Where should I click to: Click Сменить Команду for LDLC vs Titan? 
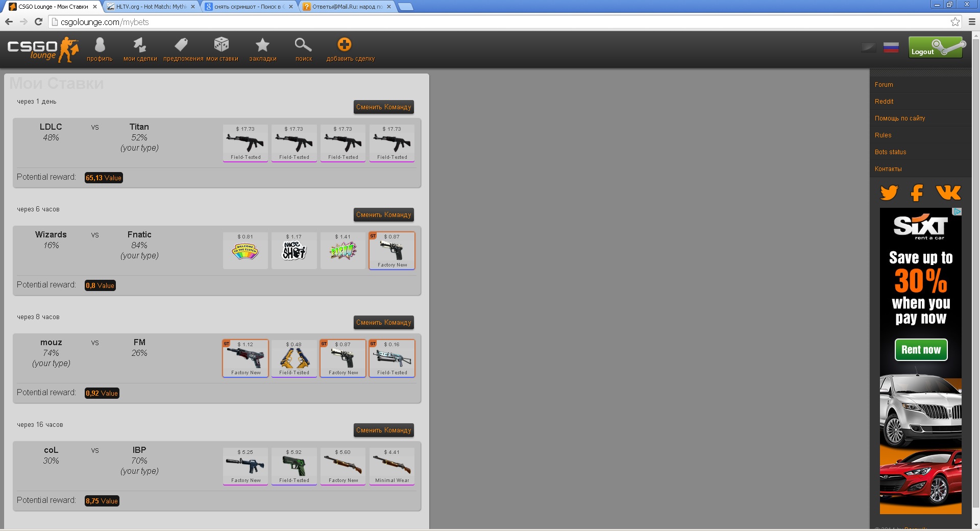(384, 107)
